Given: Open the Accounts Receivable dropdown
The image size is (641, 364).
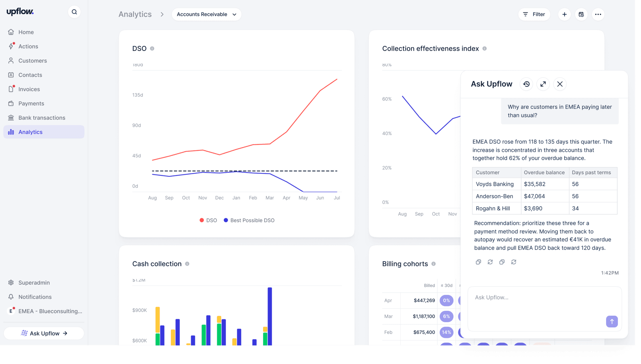Looking at the screenshot, I should (207, 14).
